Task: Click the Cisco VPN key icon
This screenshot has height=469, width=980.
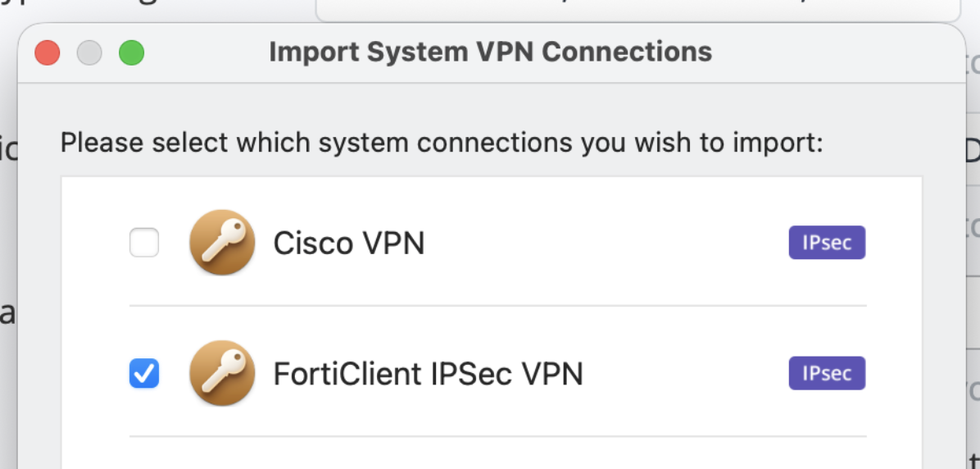Action: tap(222, 243)
